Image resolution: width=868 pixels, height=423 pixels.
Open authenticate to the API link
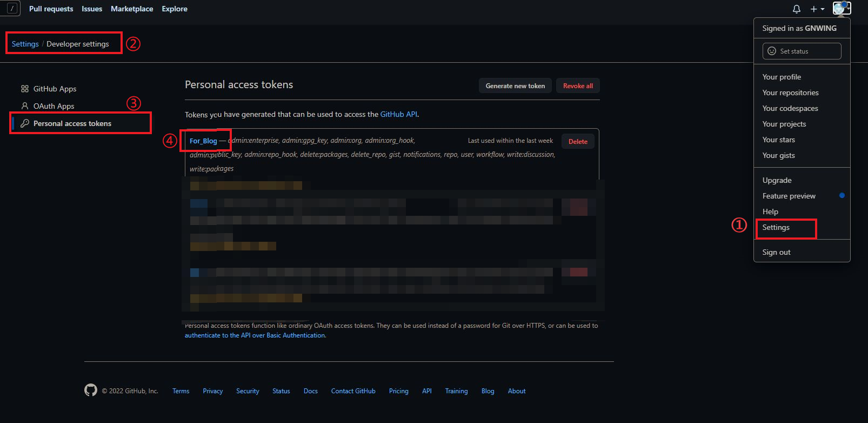pyautogui.click(x=255, y=335)
